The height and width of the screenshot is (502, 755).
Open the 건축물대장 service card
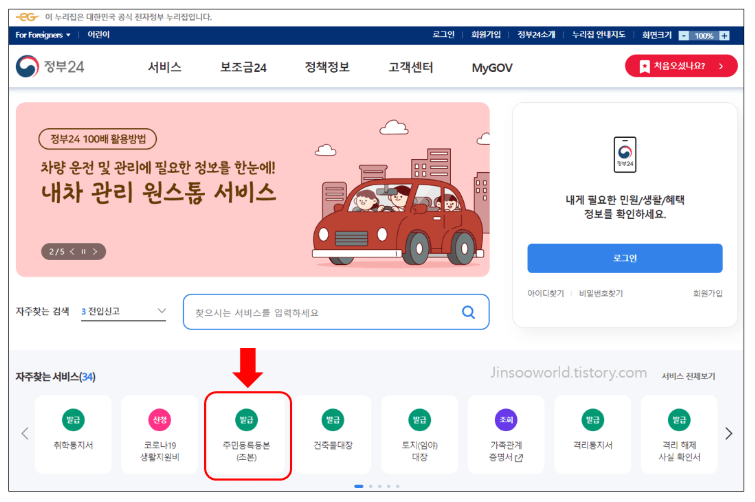coord(333,435)
